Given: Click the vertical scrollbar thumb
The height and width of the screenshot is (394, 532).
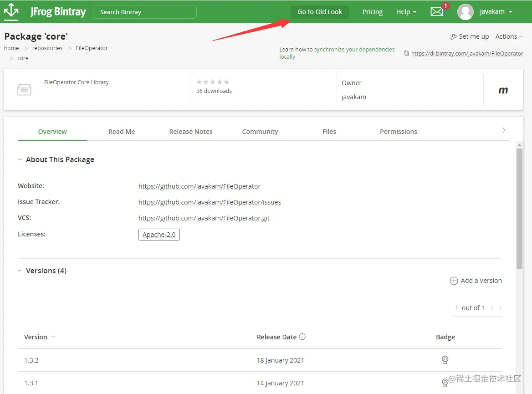Looking at the screenshot, I should tap(519, 209).
